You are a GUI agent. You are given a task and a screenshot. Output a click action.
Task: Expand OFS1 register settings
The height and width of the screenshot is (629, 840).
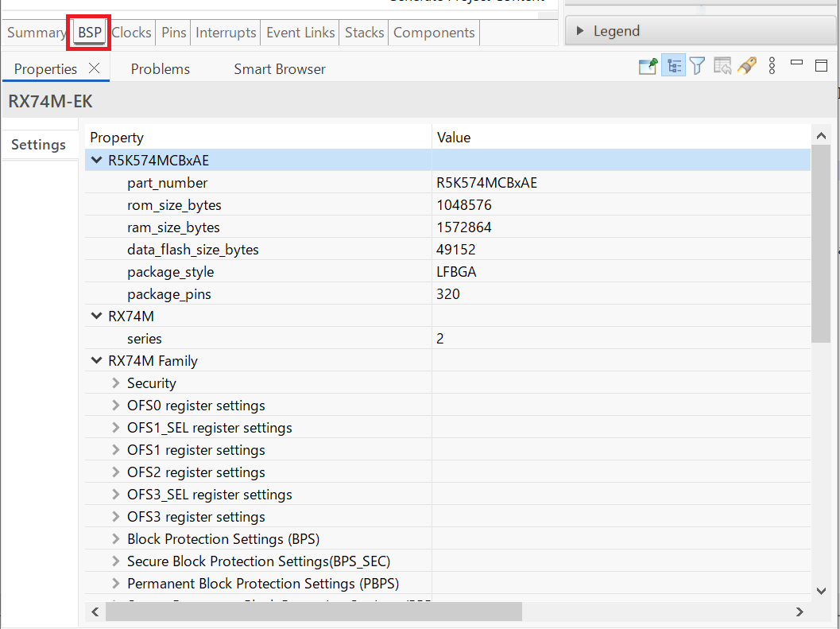(116, 450)
